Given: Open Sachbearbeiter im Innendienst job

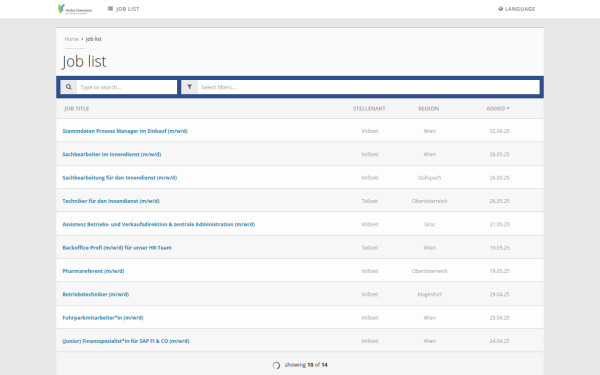Looking at the screenshot, I should tap(112, 154).
